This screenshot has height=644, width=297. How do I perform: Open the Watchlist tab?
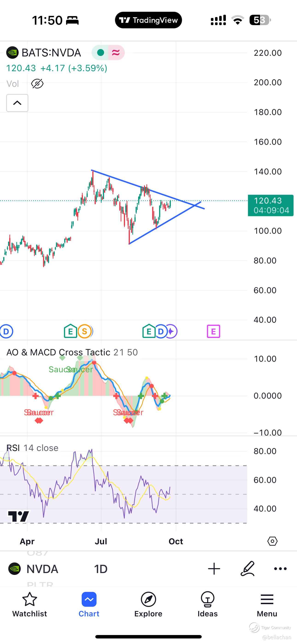click(29, 605)
